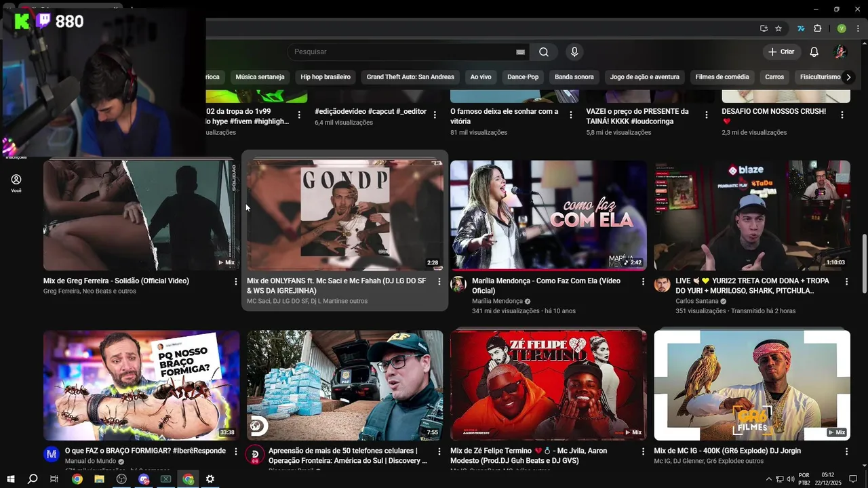Image resolution: width=868 pixels, height=488 pixels.
Task: Select the Dance-Pop chip
Action: (x=523, y=77)
